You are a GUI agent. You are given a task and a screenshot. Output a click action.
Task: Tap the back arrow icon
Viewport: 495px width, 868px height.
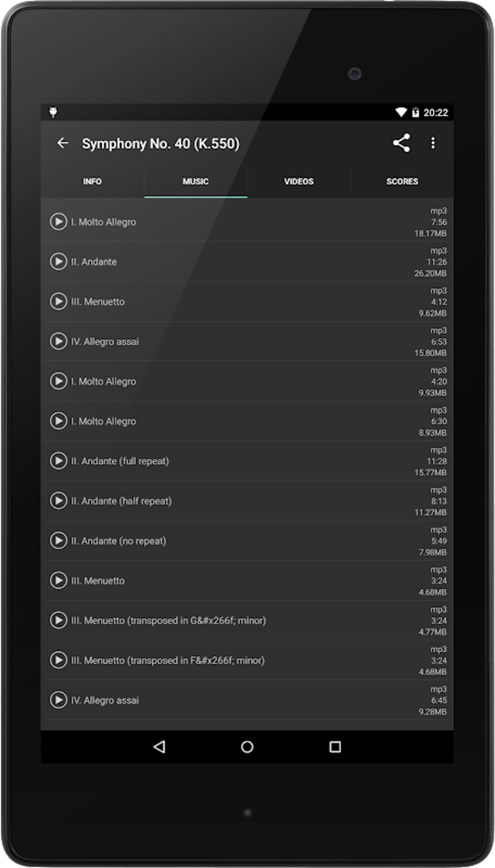tap(63, 143)
